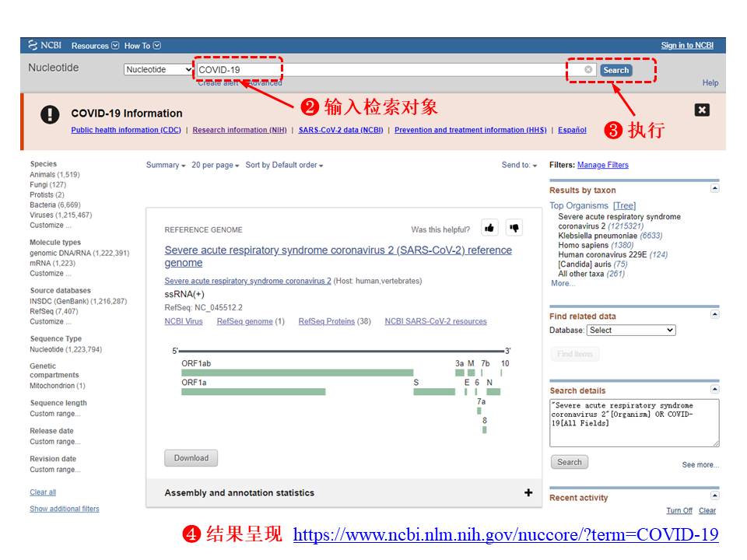Collapse the Find related data panel

point(714,314)
